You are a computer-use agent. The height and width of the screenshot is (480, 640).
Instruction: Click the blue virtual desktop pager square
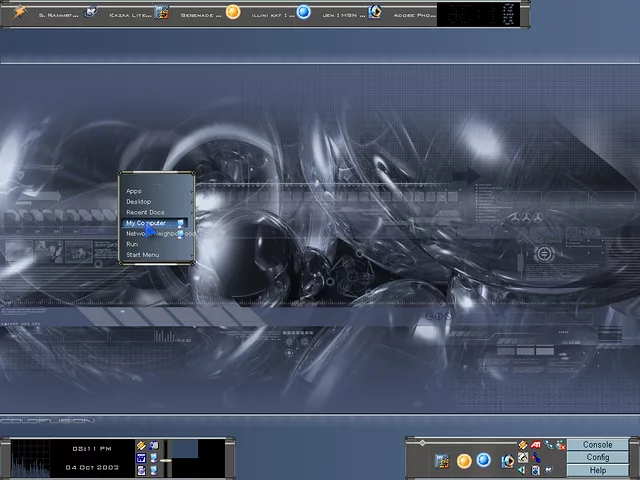pos(185,449)
